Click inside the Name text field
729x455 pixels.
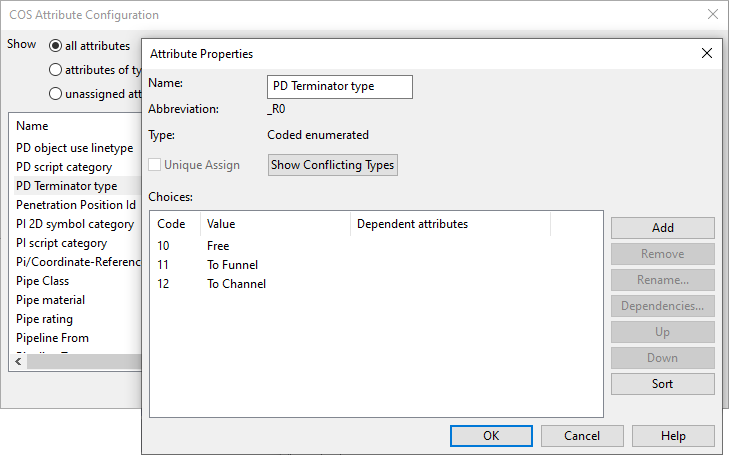click(x=340, y=87)
